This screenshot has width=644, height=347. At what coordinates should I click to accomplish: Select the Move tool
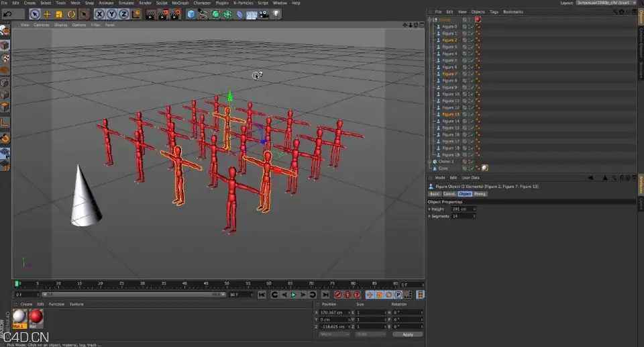click(x=47, y=14)
